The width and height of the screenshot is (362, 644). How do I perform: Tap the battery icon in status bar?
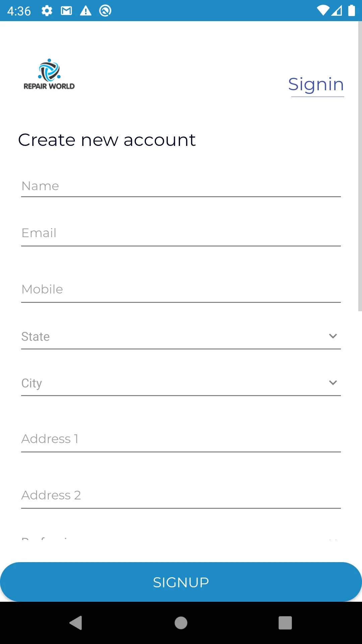point(351,11)
